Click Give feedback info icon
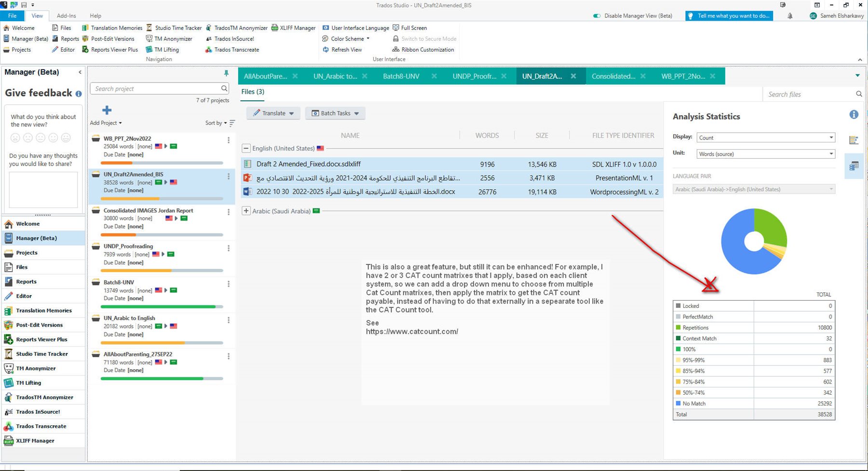Viewport: 868px width, 471px height. 79,94
